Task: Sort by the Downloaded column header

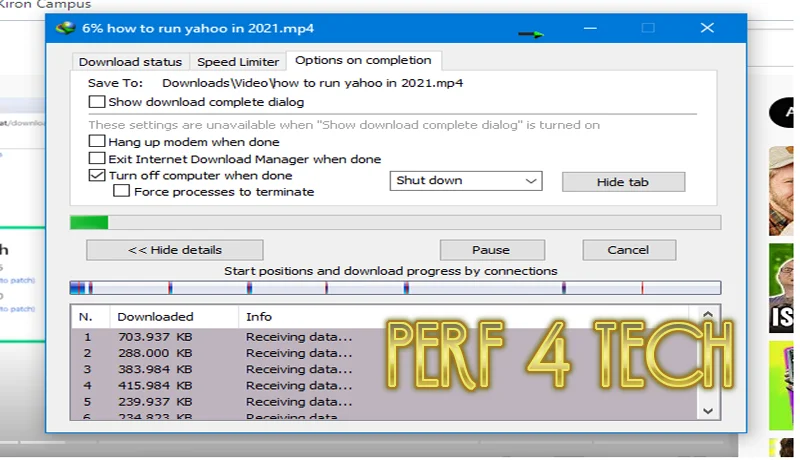Action: (x=173, y=317)
